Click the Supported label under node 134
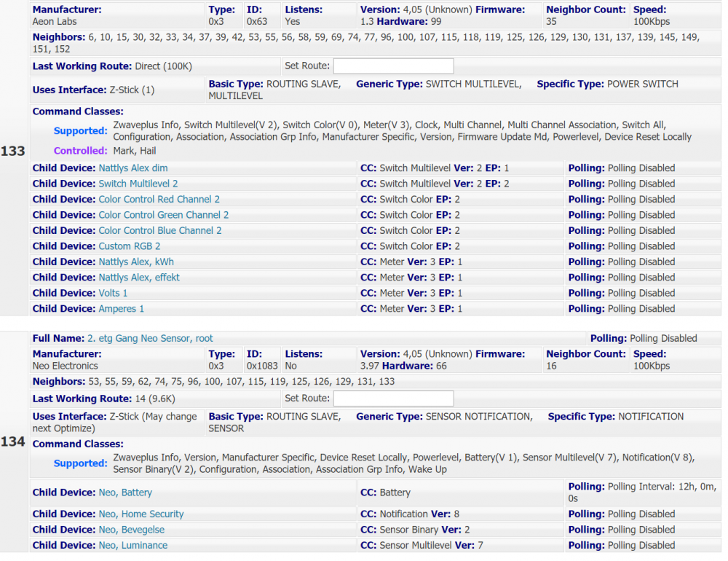The width and height of the screenshot is (728, 561). (80, 463)
